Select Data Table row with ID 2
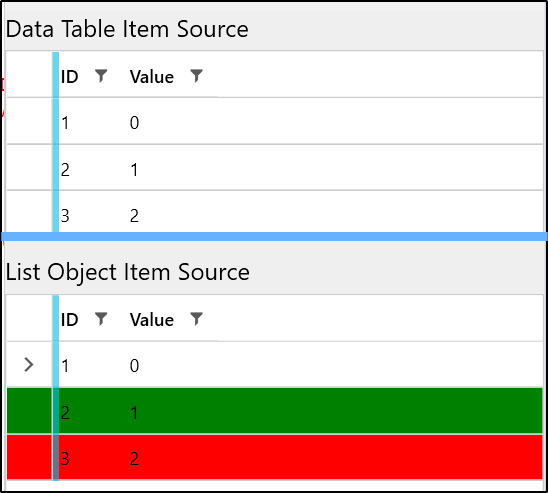Viewport: 548px width, 493px height. [274, 167]
